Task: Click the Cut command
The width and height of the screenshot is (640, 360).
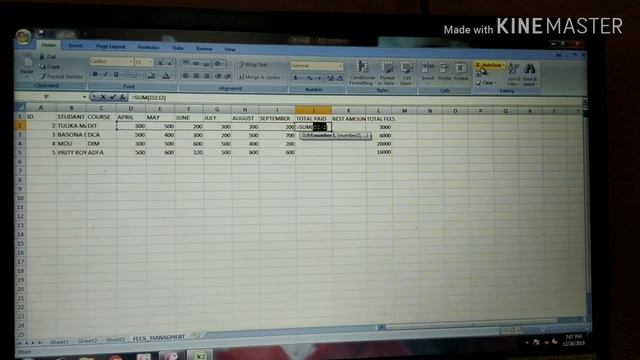Action: [48, 57]
